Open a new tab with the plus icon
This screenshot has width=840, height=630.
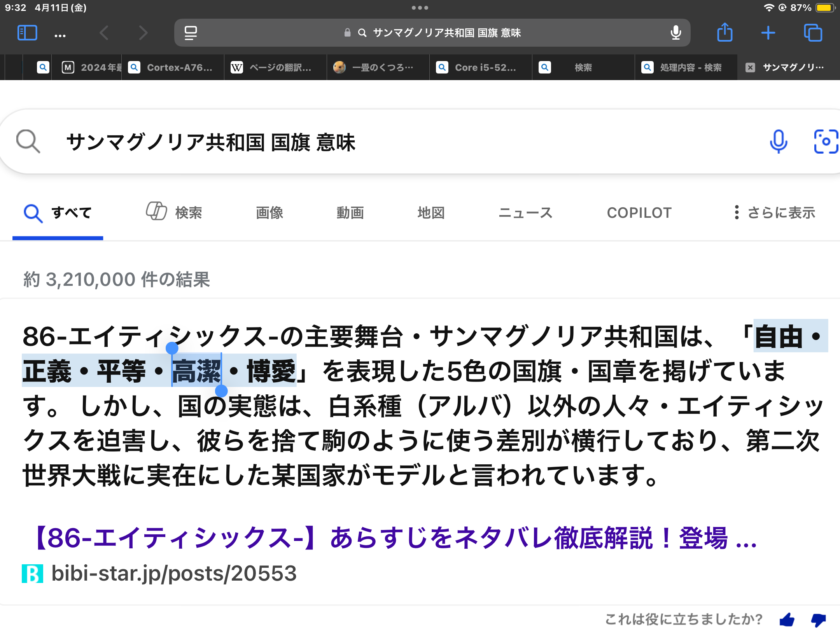[x=768, y=33]
